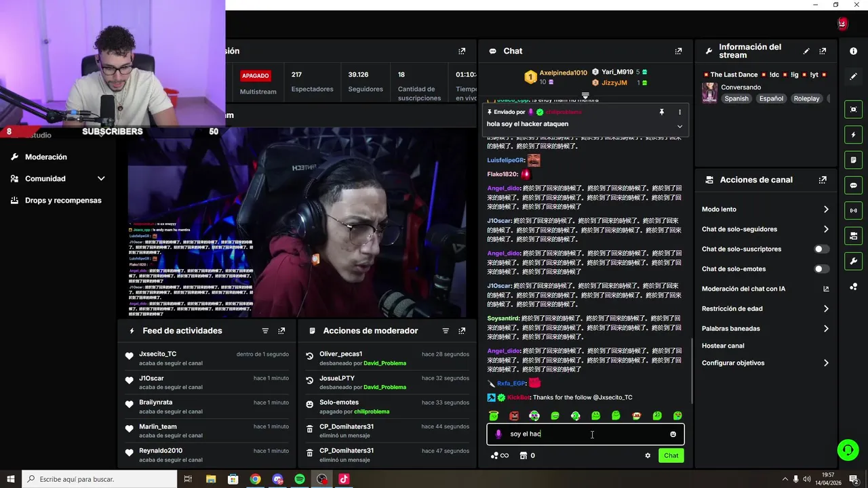
Task: Toggle Chat de solo-emotes switch
Action: [x=821, y=269]
